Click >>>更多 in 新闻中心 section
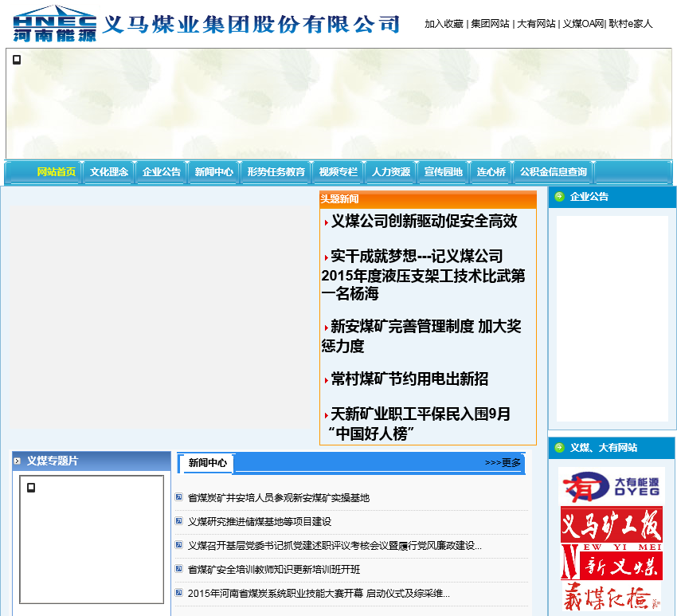677x616 pixels. [x=503, y=463]
